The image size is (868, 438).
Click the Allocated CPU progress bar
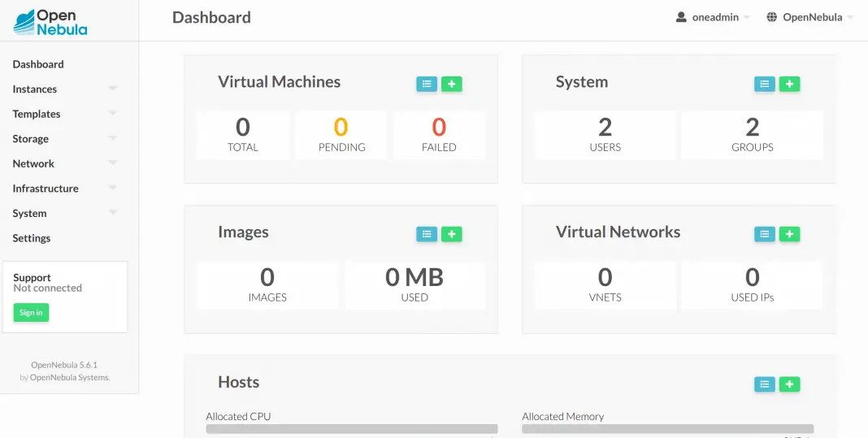[x=351, y=429]
